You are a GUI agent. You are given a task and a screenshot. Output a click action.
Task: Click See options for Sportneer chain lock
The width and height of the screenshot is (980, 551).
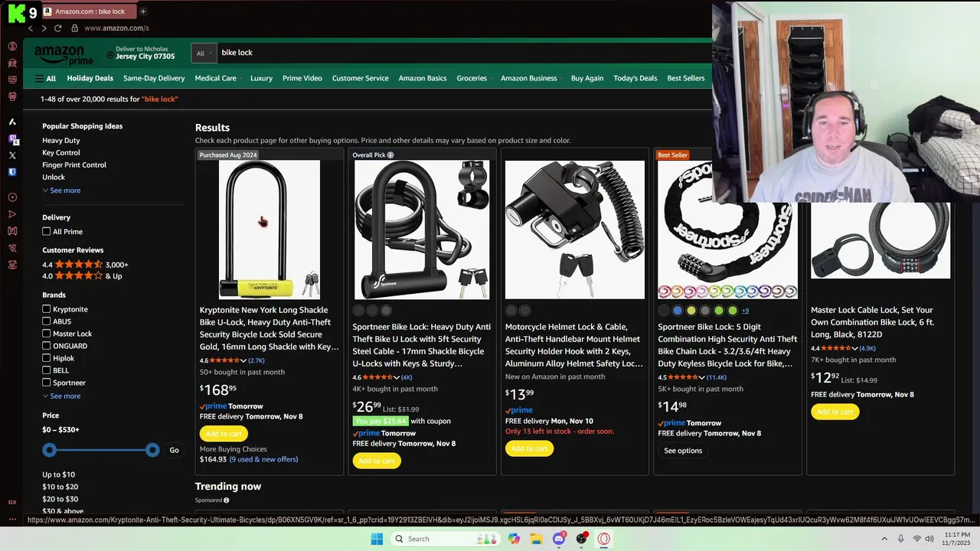[683, 451]
